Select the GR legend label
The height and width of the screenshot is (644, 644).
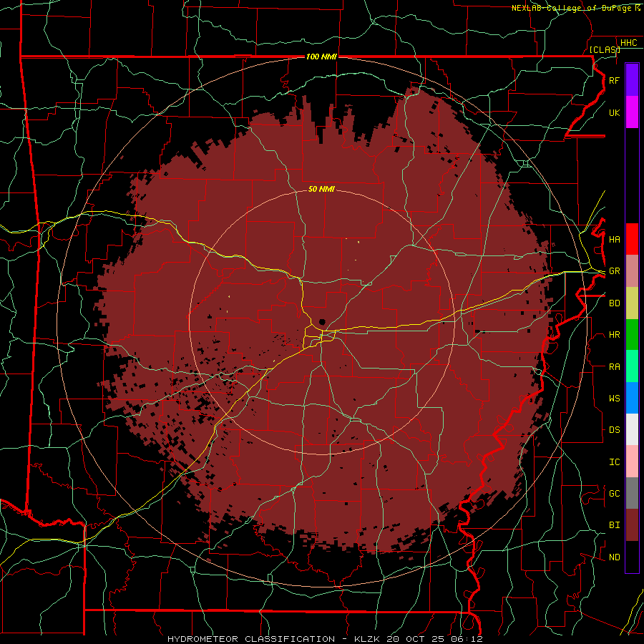(x=614, y=271)
